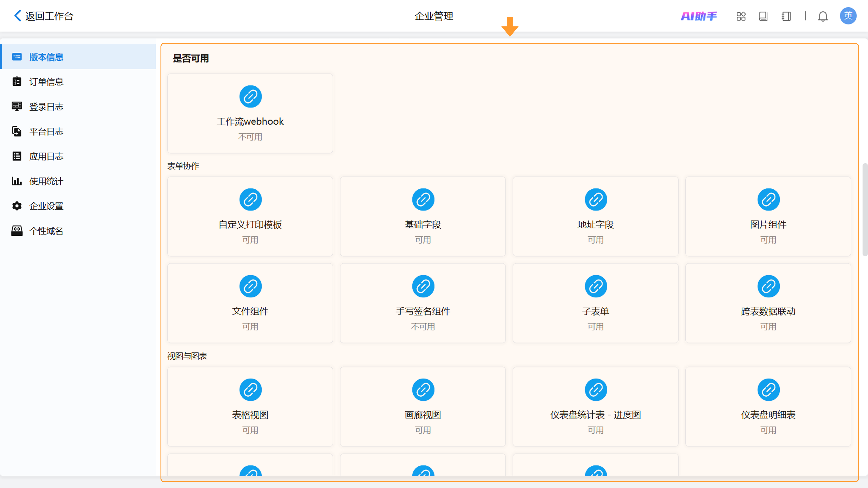Click the 是否可用 section heading

pyautogui.click(x=191, y=59)
